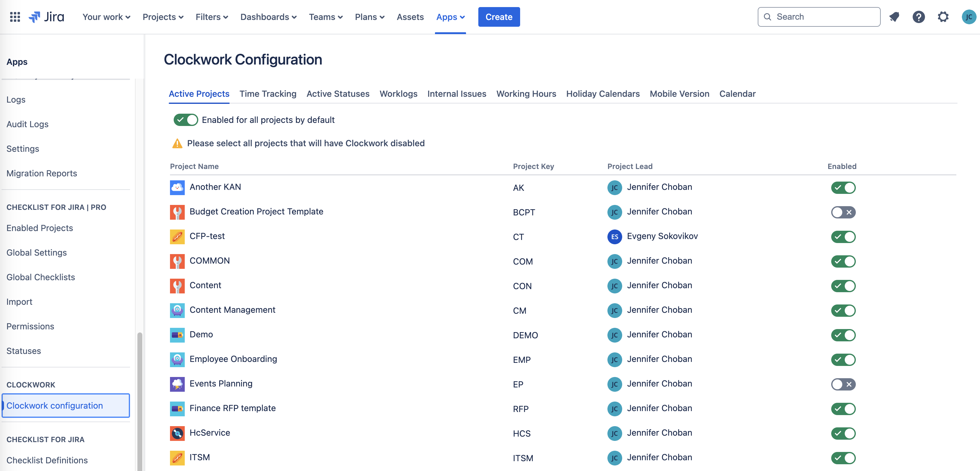Viewport: 980px width, 471px height.
Task: Open Clockwork configuration in the sidebar
Action: 66,406
